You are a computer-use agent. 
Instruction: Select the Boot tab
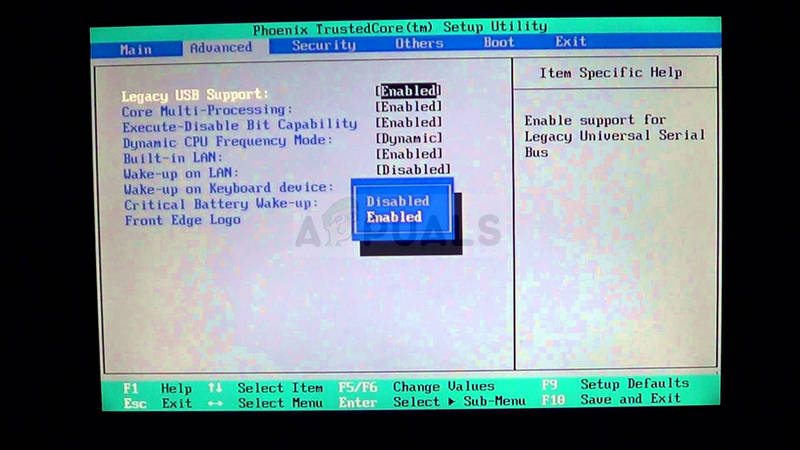point(499,42)
